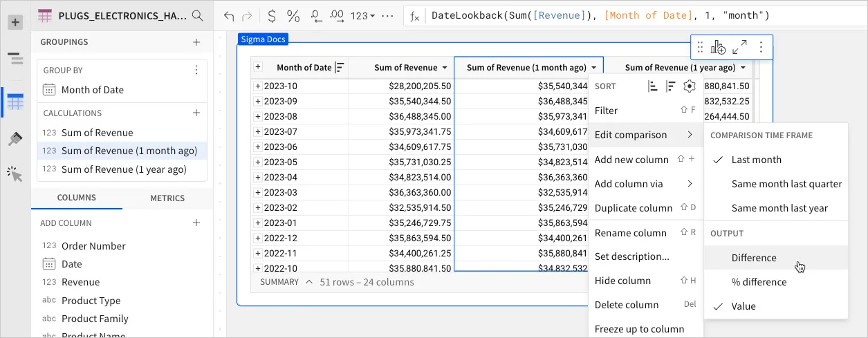
Task: Apply currency format with the dollar icon
Action: pyautogui.click(x=272, y=16)
